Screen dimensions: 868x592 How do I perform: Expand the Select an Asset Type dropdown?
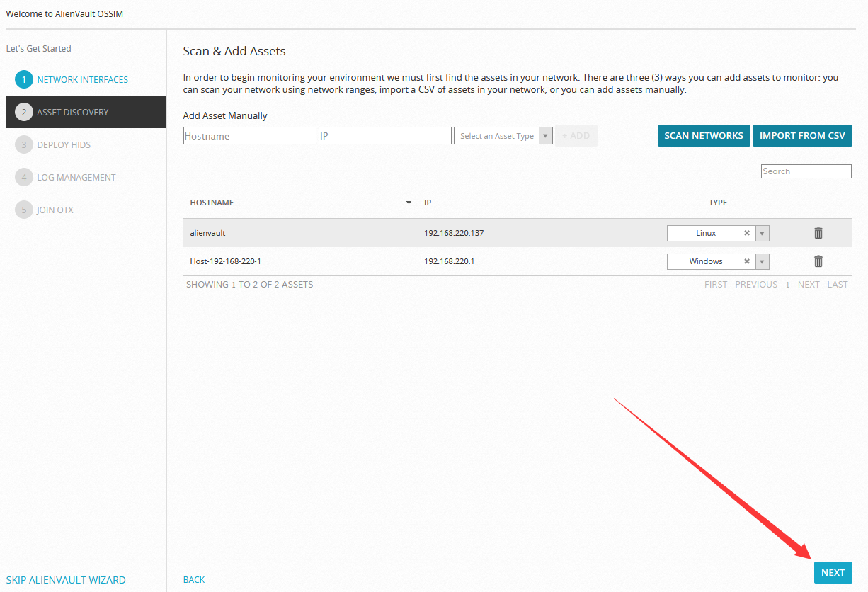point(503,136)
